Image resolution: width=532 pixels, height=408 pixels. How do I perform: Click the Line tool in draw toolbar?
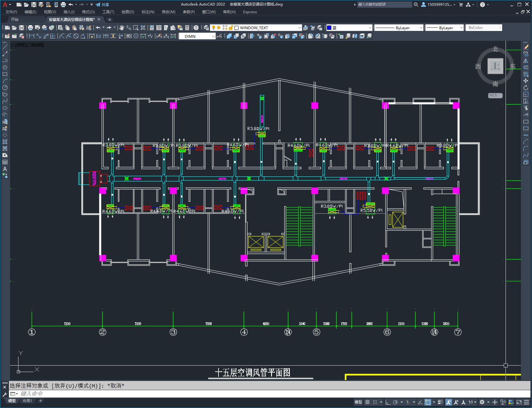pyautogui.click(x=5, y=47)
